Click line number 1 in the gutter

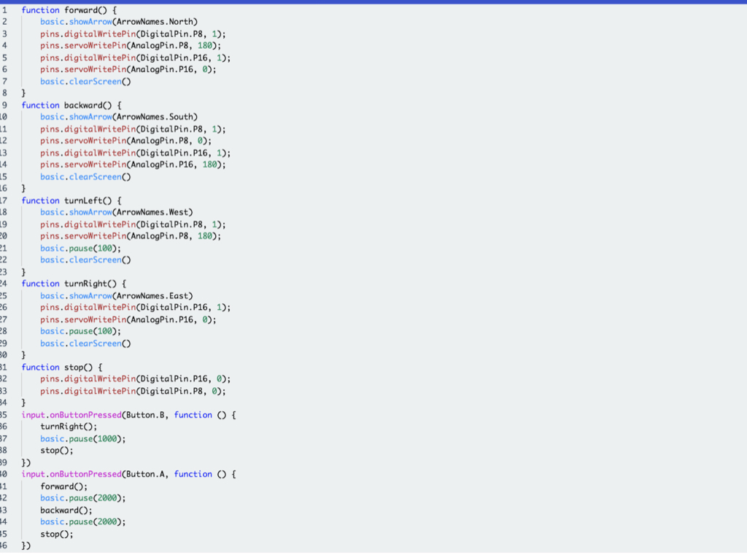pyautogui.click(x=5, y=10)
